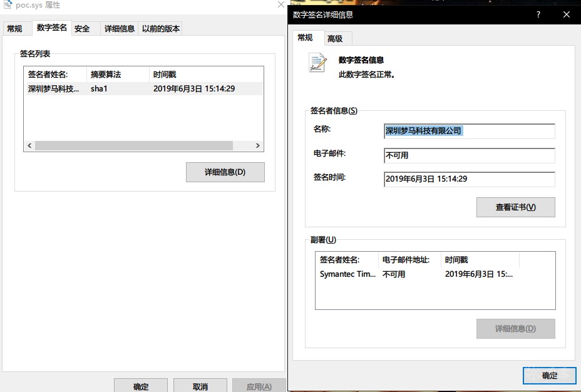Click the horizontal scrollbar thumb in signature list
The height and width of the screenshot is (392, 581).
134,146
